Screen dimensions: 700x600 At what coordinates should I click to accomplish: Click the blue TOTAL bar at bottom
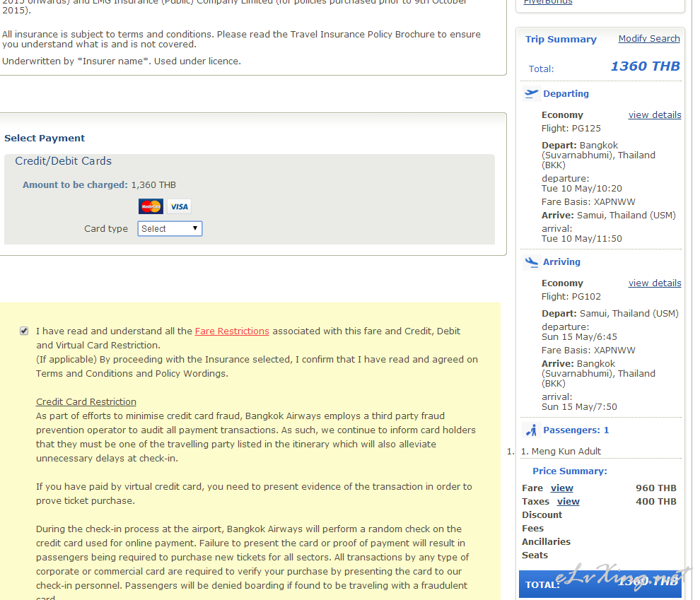tap(600, 584)
